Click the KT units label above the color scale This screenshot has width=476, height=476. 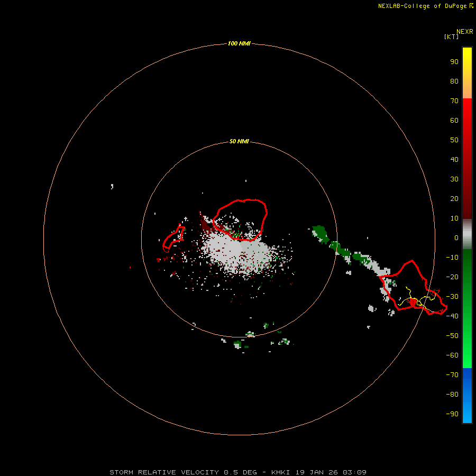(451, 36)
